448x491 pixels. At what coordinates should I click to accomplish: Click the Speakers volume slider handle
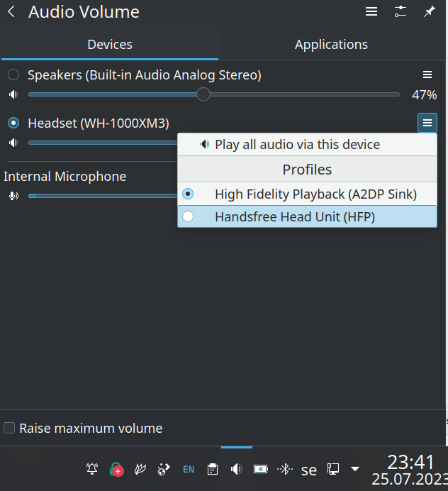tap(203, 94)
